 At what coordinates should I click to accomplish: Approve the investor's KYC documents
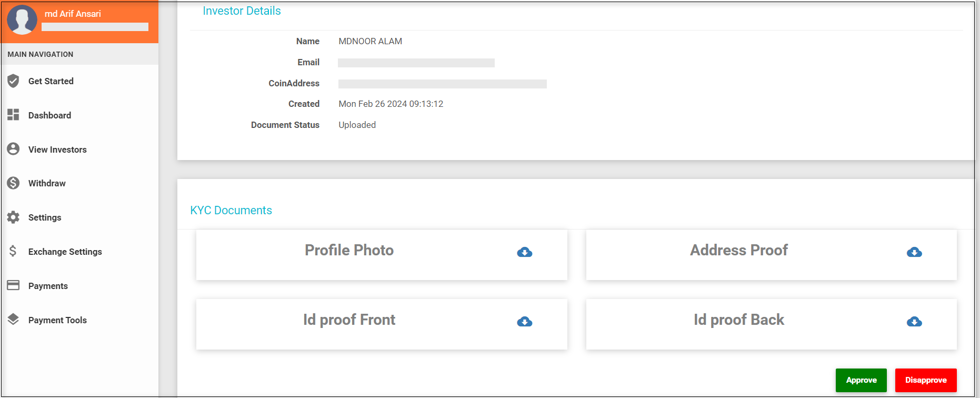(x=861, y=380)
